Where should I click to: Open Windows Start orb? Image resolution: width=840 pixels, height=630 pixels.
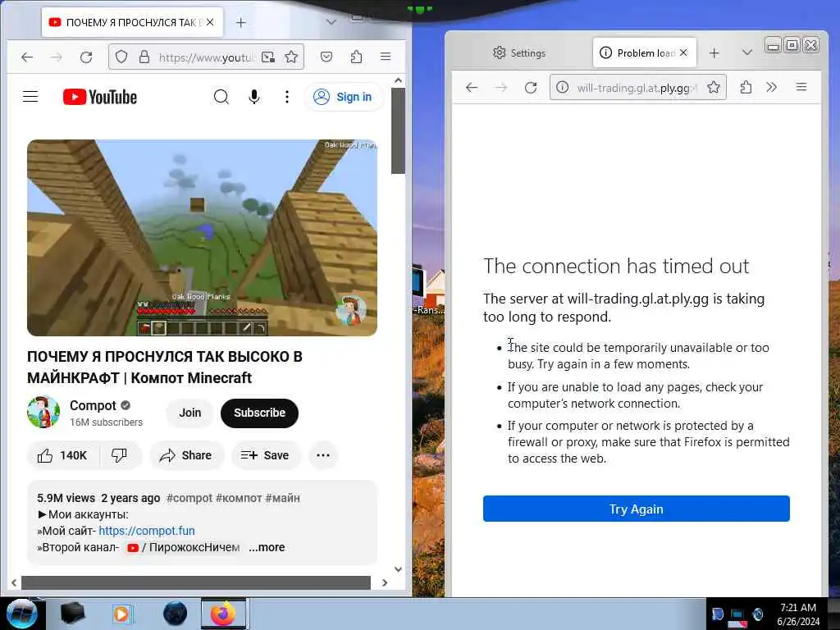click(x=22, y=614)
